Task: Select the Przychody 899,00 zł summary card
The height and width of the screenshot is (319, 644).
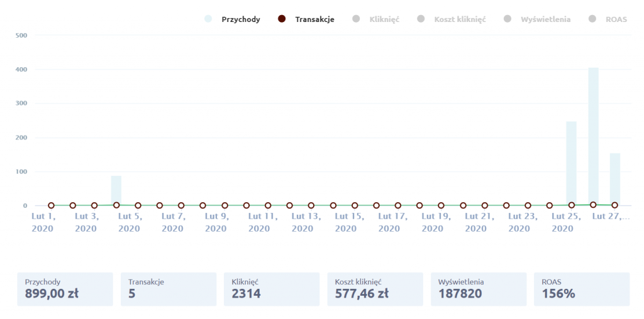Action: tap(65, 289)
